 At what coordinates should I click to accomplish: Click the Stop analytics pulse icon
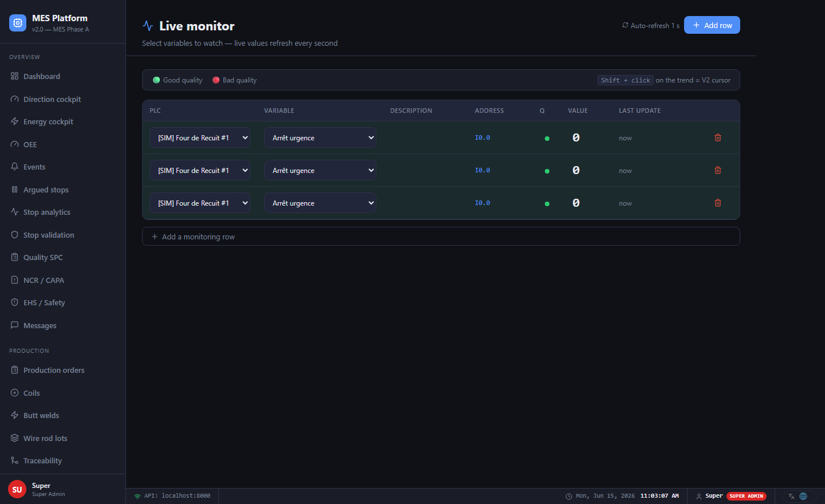[x=15, y=212]
